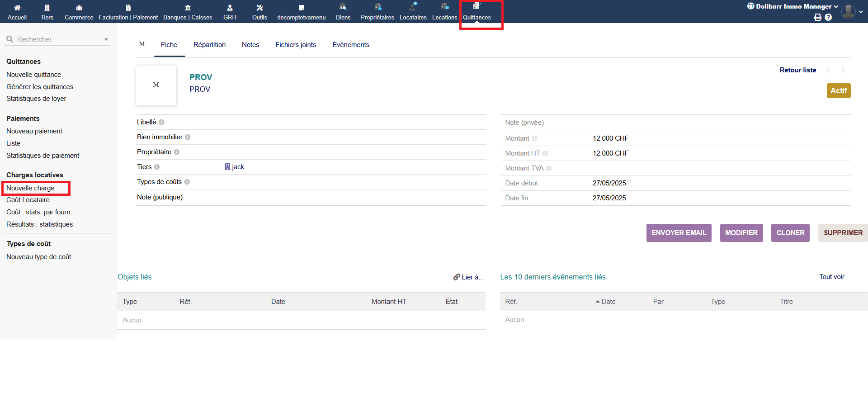The width and height of the screenshot is (868, 407).
Task: Open the user avatar dropdown menu
Action: (852, 12)
